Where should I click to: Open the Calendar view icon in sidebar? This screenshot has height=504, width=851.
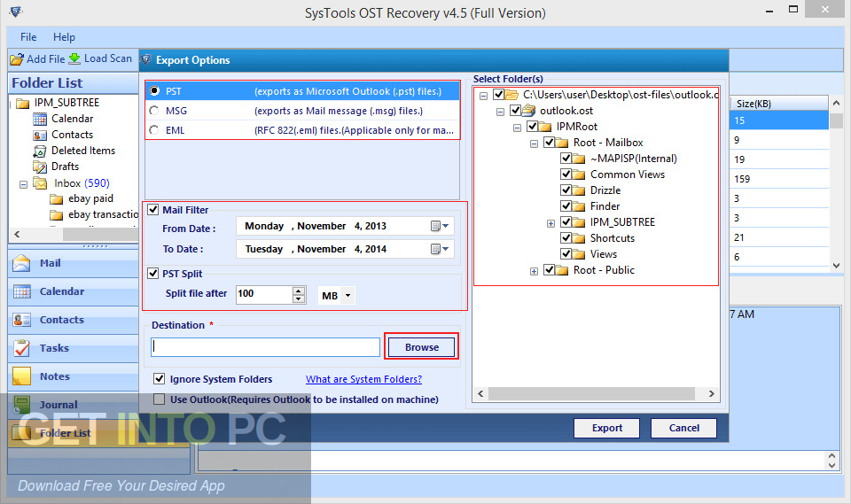coord(21,291)
